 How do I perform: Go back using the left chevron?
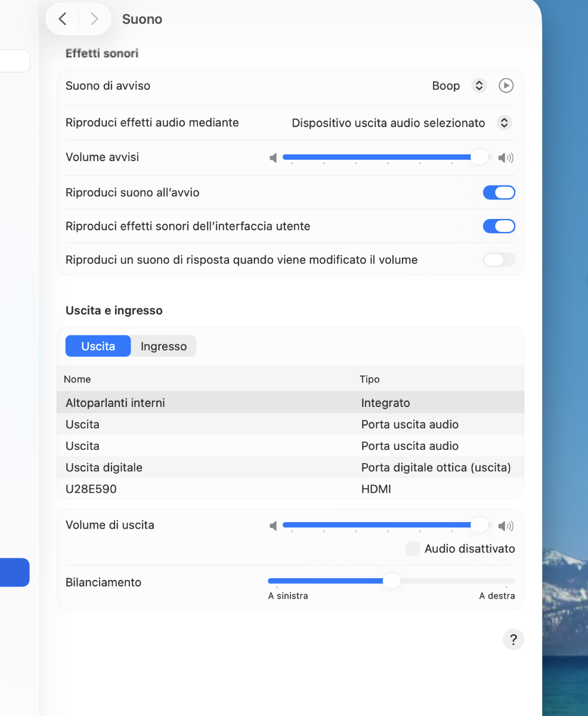point(63,19)
